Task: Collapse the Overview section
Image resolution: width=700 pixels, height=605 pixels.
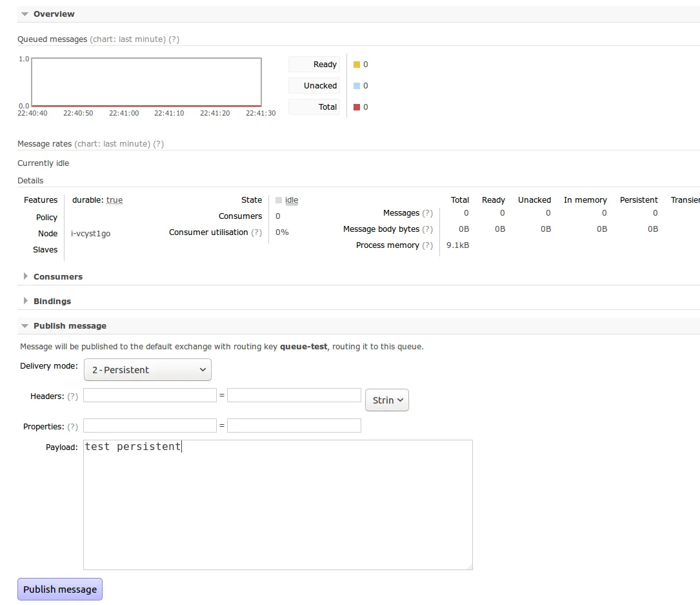Action: [x=54, y=14]
